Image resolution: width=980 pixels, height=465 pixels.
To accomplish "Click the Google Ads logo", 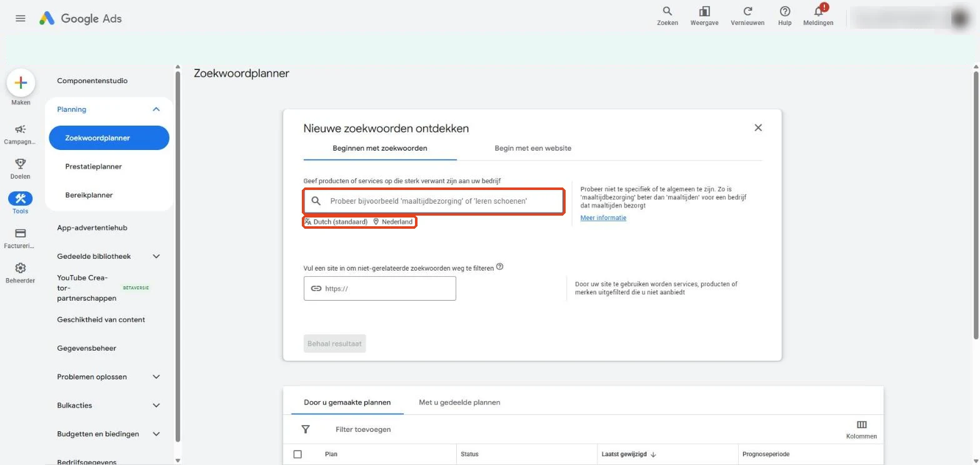I will pyautogui.click(x=81, y=19).
